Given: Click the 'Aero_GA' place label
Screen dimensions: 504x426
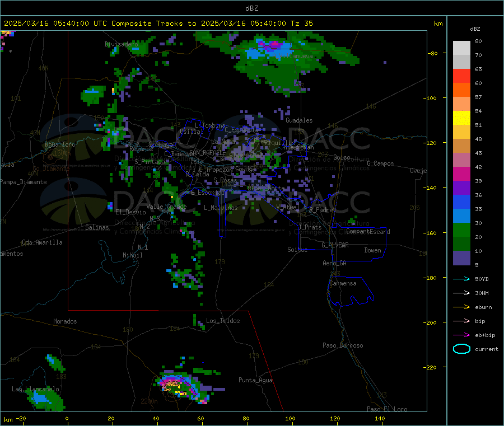Looking at the screenshot, I should (334, 263).
